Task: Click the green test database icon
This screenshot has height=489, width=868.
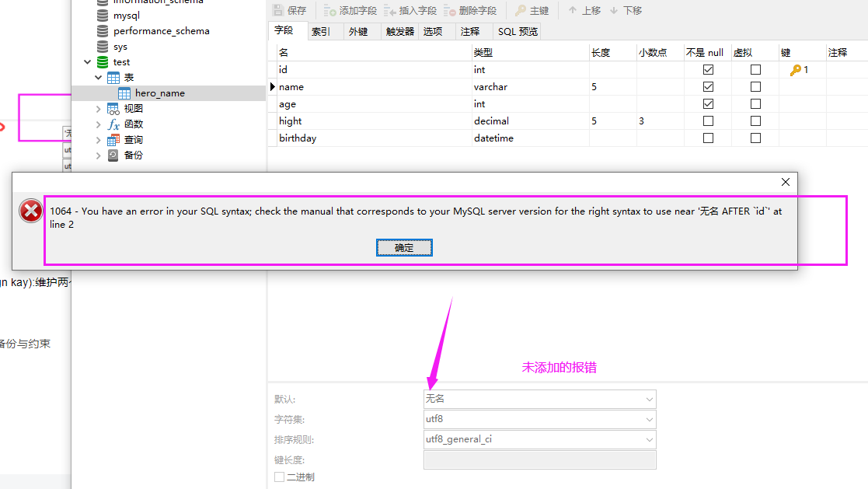Action: pyautogui.click(x=103, y=62)
